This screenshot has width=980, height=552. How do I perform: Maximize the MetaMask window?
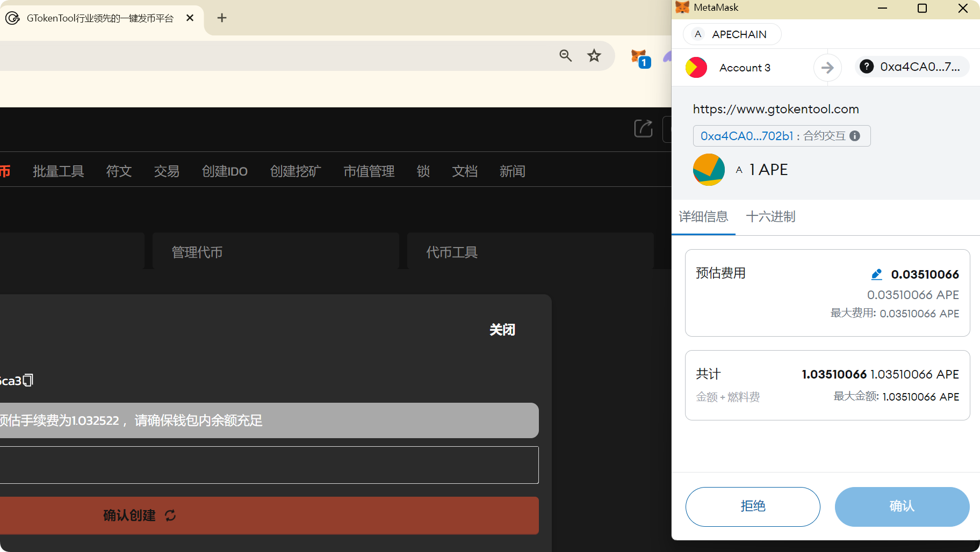(922, 8)
